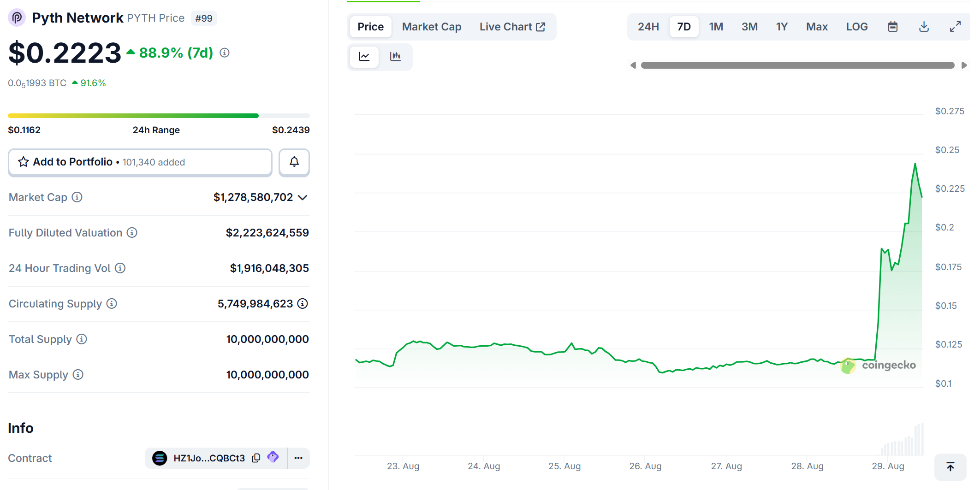This screenshot has height=490, width=980.
Task: Select the 1M time range
Action: coord(716,27)
